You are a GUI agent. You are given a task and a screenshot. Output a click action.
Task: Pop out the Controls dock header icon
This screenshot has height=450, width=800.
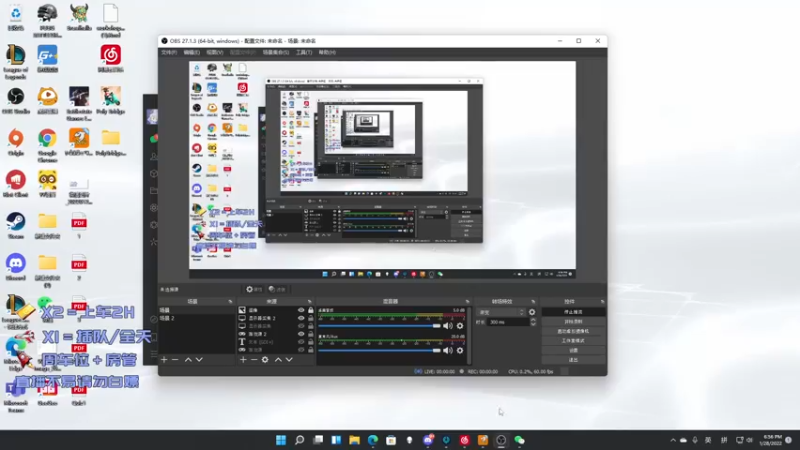[x=602, y=302]
